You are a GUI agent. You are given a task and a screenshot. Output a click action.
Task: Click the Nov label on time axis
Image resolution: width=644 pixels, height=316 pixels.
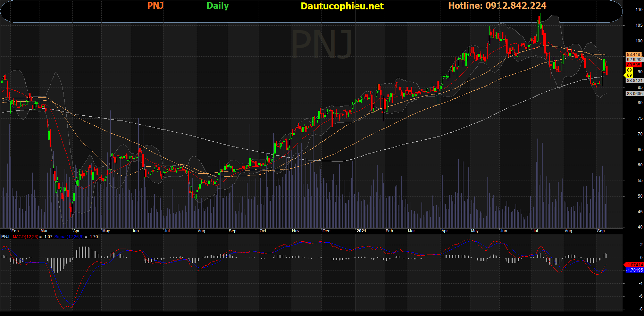pyautogui.click(x=295, y=231)
